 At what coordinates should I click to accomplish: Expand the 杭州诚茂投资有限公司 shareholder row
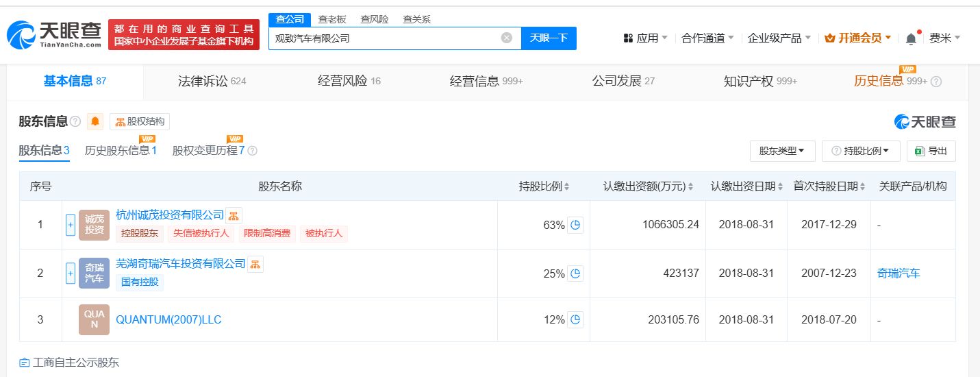pos(70,225)
